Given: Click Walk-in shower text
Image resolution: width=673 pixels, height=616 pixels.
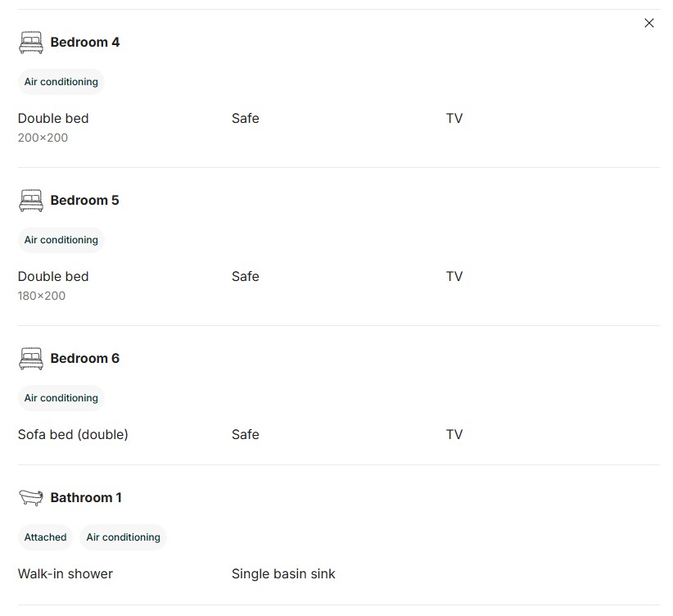Looking at the screenshot, I should 65,574.
